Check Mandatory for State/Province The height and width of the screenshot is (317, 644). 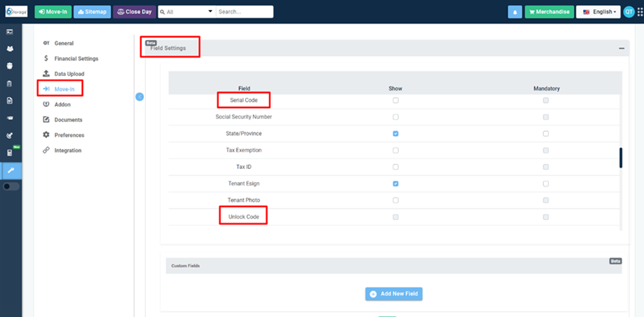point(546,134)
